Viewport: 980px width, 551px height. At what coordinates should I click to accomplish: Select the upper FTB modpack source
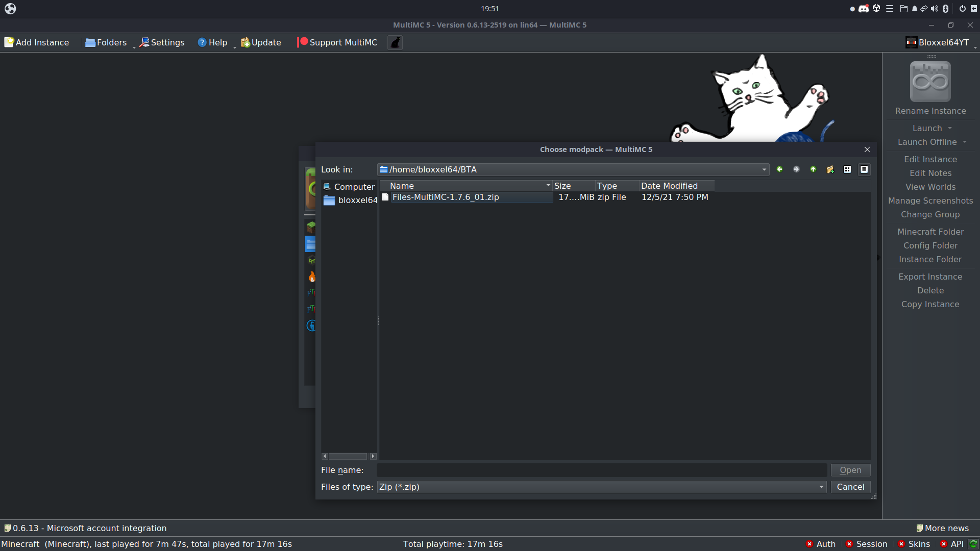pyautogui.click(x=311, y=292)
